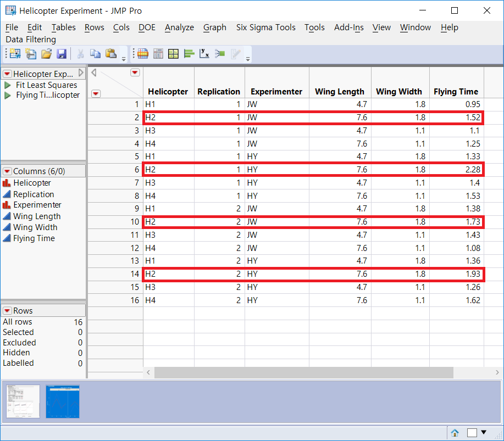
Task: Select the Wing Length column header
Action: pos(339,92)
